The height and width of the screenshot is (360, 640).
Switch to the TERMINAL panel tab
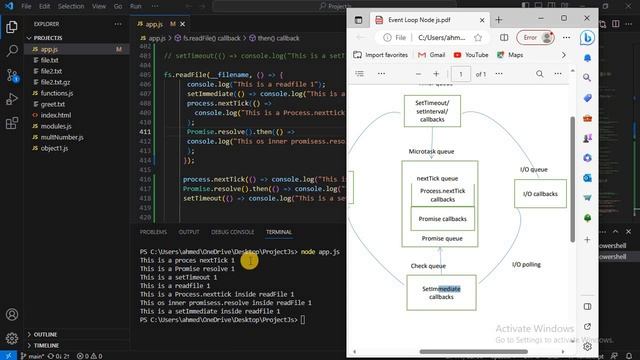[279, 232]
